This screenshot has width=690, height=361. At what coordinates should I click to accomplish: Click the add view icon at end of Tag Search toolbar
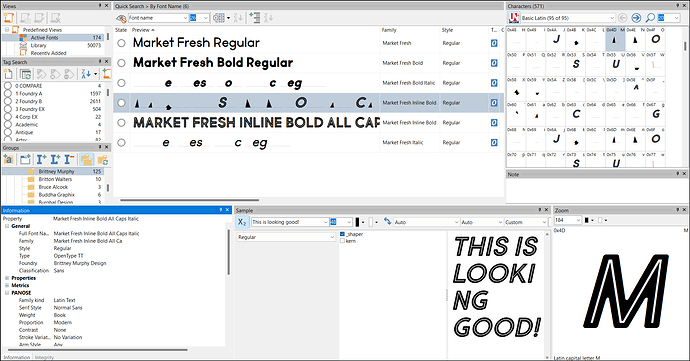pos(106,74)
